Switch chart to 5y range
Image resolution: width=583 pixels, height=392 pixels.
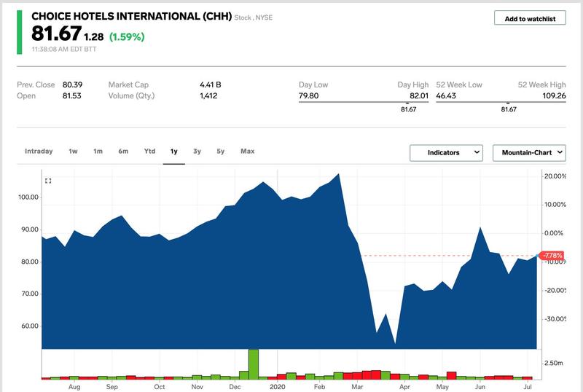pyautogui.click(x=221, y=152)
